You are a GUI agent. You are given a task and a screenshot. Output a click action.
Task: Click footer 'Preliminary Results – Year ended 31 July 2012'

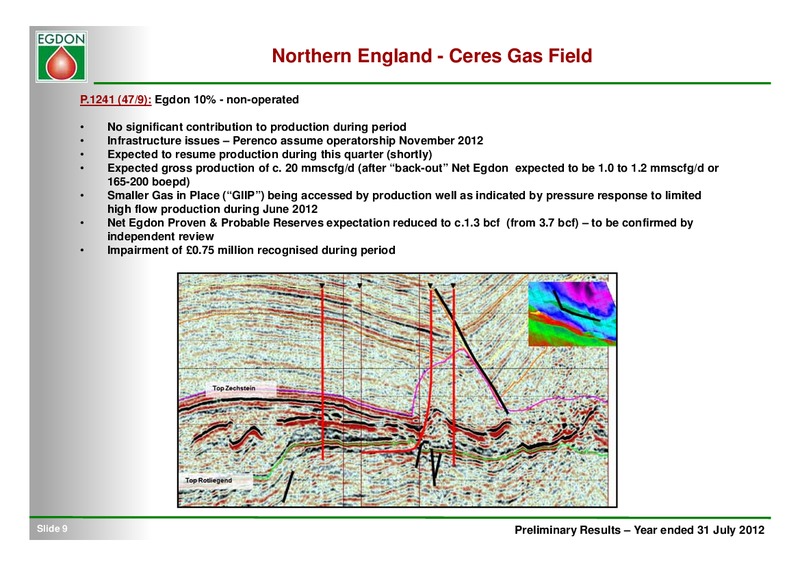[639, 530]
